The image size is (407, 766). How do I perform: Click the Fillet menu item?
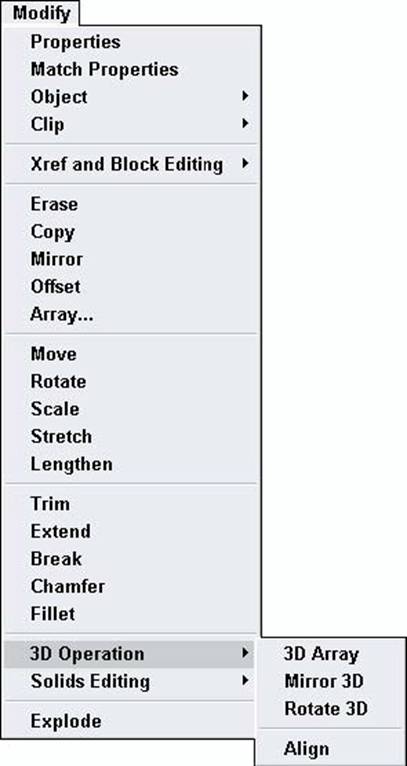tap(130, 613)
